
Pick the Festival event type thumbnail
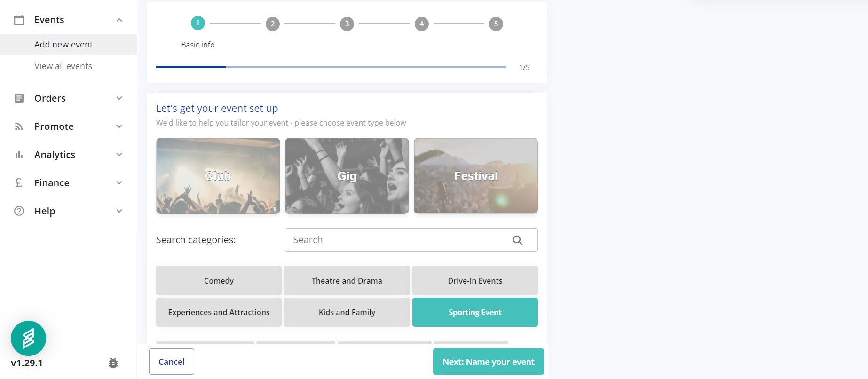[x=476, y=176]
